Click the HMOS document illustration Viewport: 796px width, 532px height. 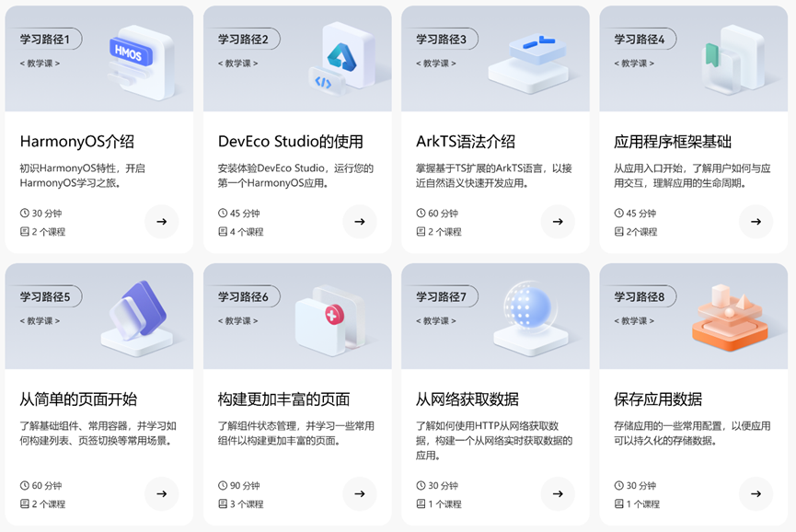tap(141, 62)
